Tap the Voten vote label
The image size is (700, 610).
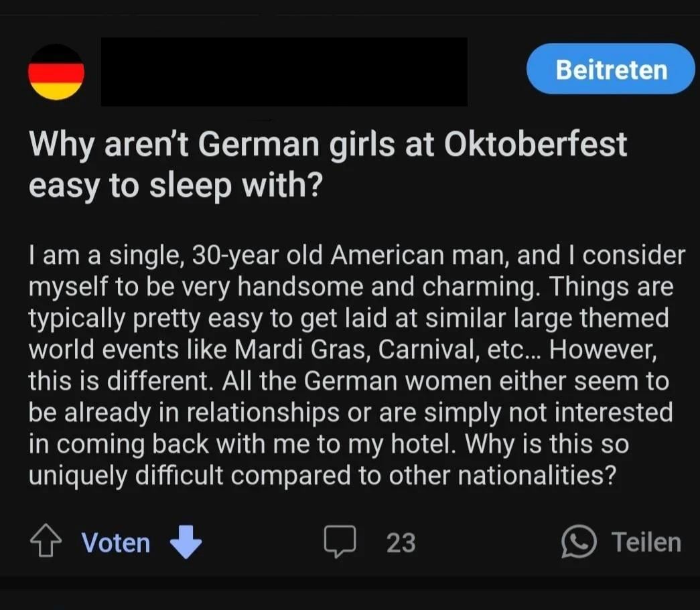(116, 542)
